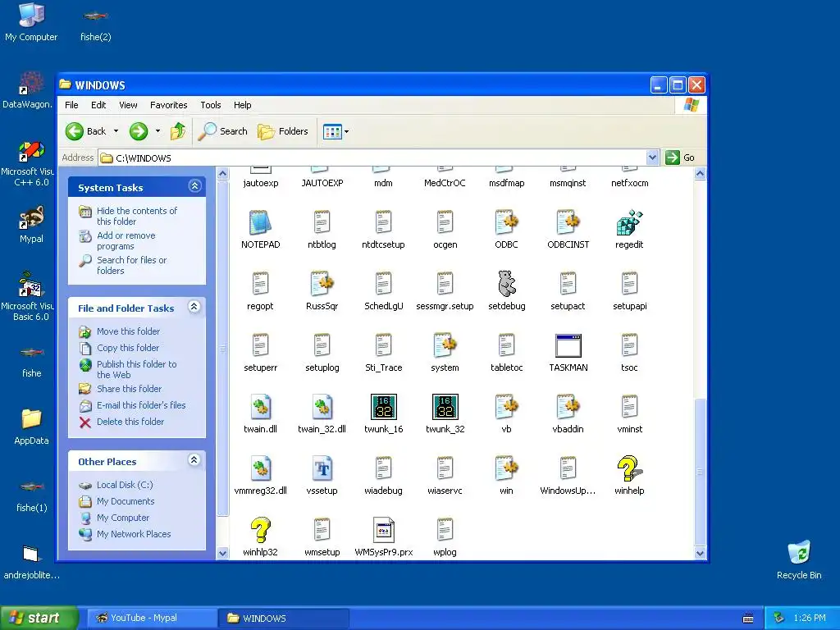Click task pane scrollbar down arrow
The image size is (840, 630).
(x=223, y=553)
